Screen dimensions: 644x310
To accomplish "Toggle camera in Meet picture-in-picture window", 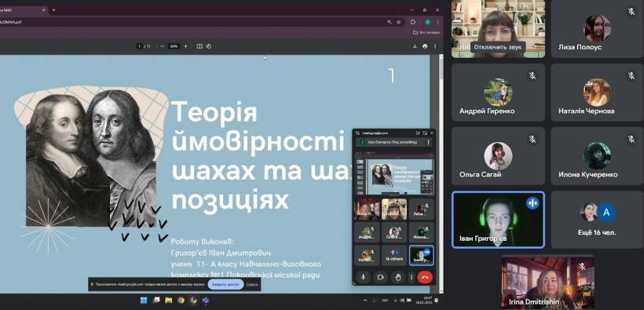I will 380,278.
